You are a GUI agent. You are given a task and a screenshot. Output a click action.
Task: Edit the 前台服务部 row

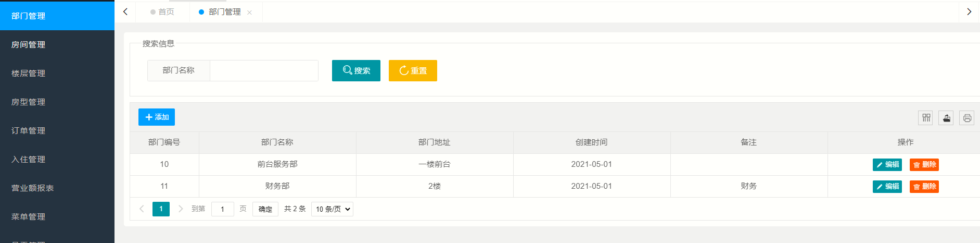(x=887, y=165)
